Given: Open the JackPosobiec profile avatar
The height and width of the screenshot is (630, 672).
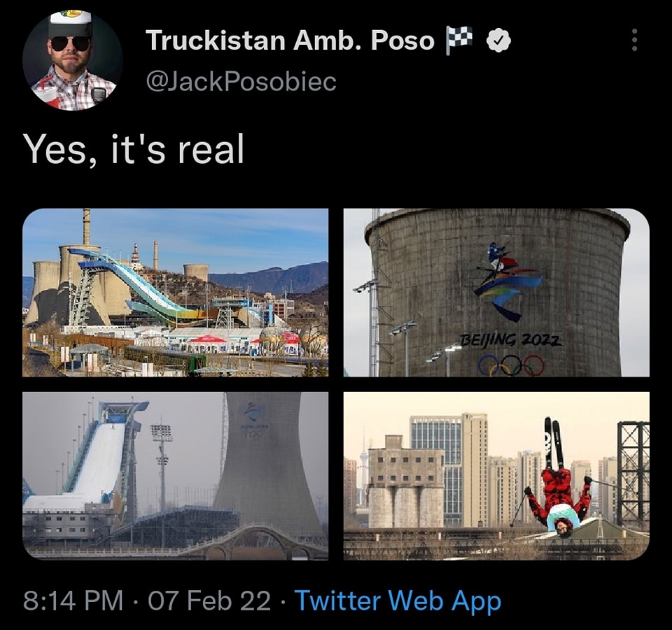Looking at the screenshot, I should coord(72,61).
